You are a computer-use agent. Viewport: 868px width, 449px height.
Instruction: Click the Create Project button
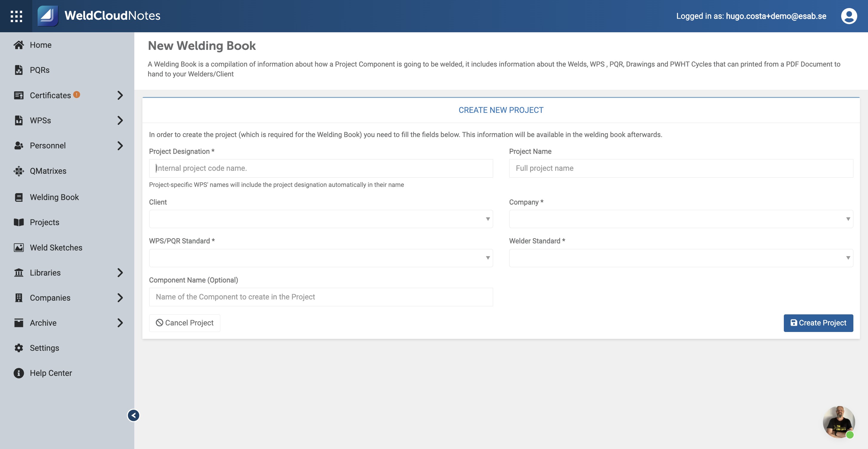tap(818, 323)
